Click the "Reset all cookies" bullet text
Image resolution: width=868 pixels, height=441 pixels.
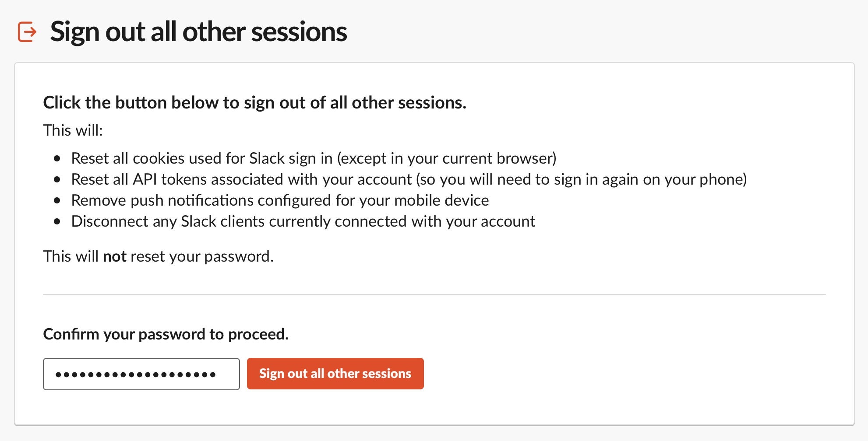click(314, 158)
